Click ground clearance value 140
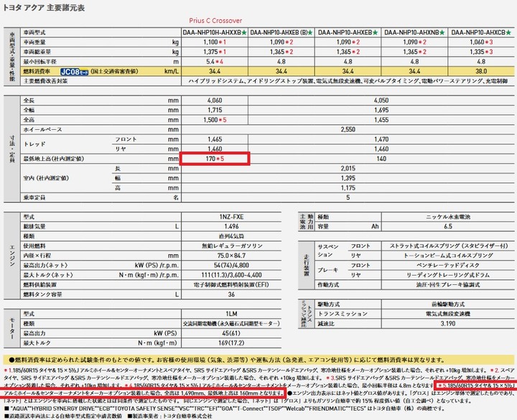Viewport: 517px width, 420px height. click(381, 159)
